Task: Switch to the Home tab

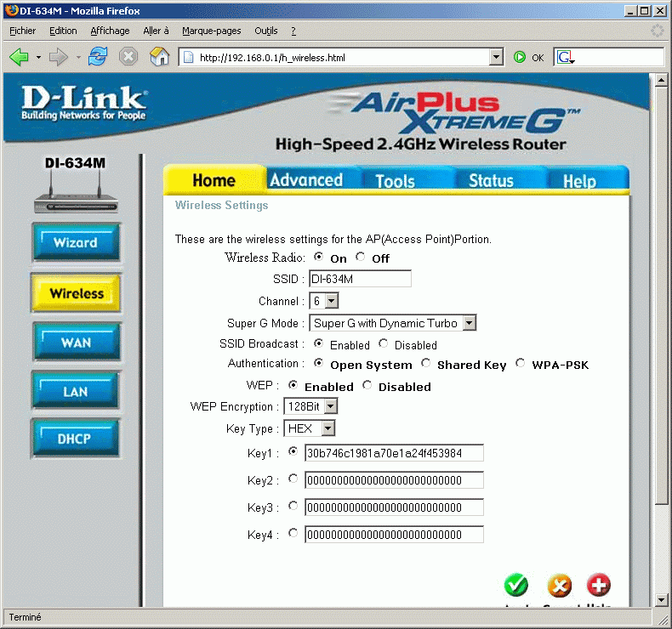Action: point(214,180)
